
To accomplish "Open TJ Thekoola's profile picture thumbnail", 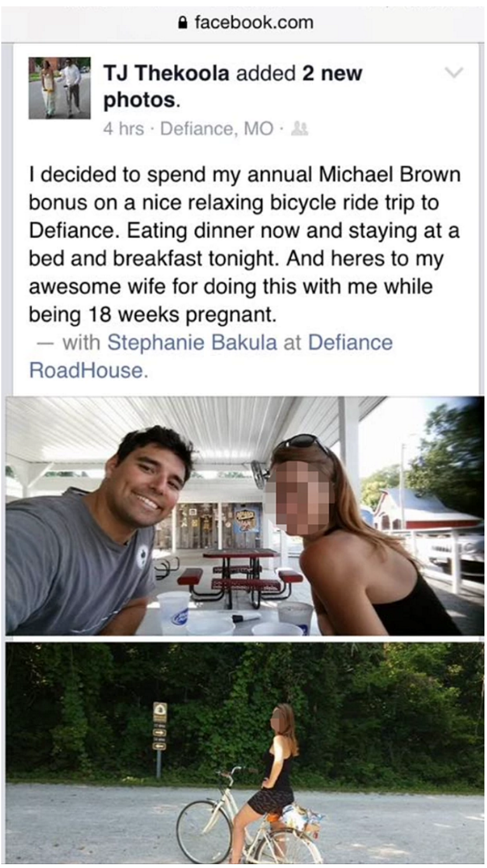I will point(59,88).
